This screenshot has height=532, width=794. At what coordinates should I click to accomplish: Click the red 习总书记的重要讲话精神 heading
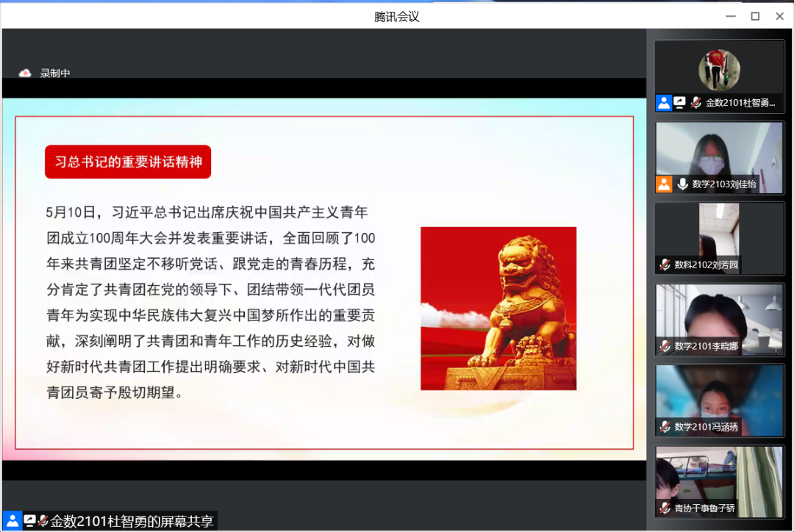128,162
